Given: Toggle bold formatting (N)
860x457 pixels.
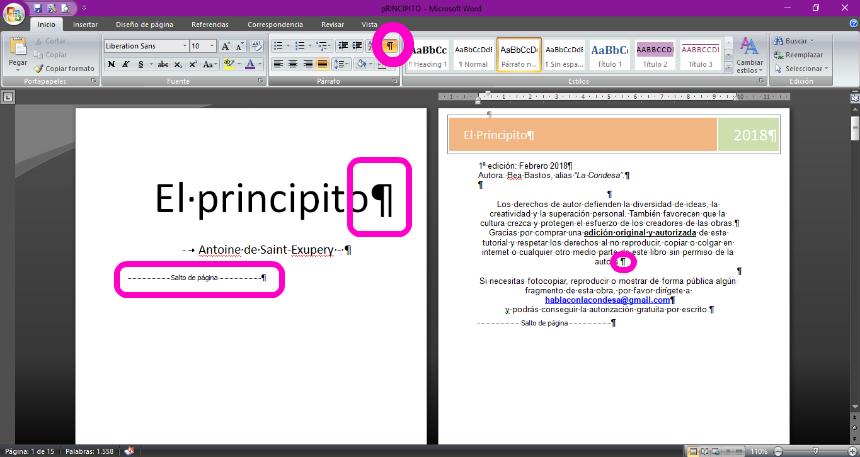Looking at the screenshot, I should pos(111,64).
